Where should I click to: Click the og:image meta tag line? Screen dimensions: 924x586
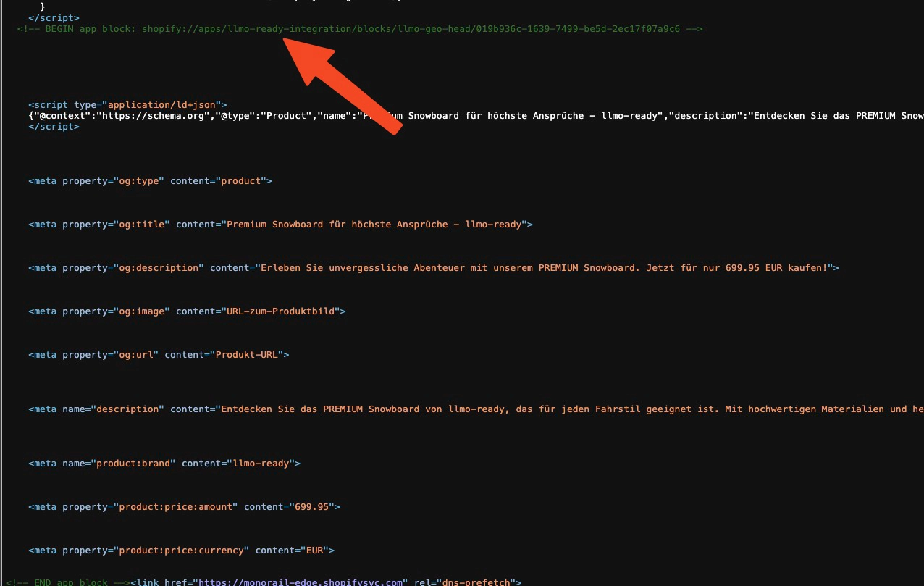pos(187,311)
